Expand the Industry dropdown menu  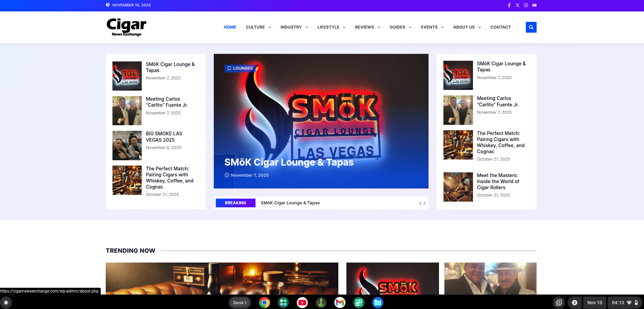pos(294,27)
